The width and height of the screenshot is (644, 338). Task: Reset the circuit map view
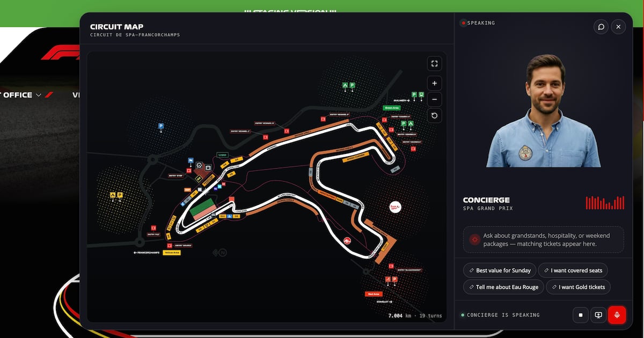(x=434, y=115)
